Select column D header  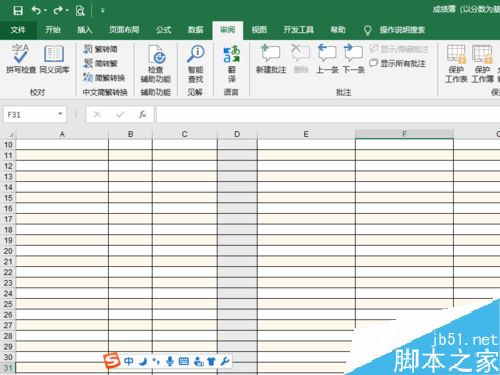click(x=237, y=134)
